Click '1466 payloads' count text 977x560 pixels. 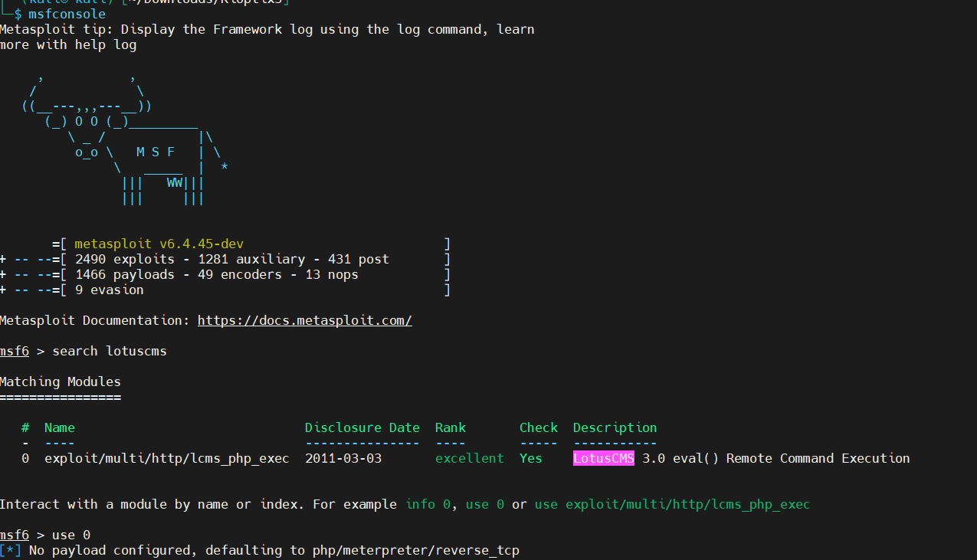tap(125, 274)
